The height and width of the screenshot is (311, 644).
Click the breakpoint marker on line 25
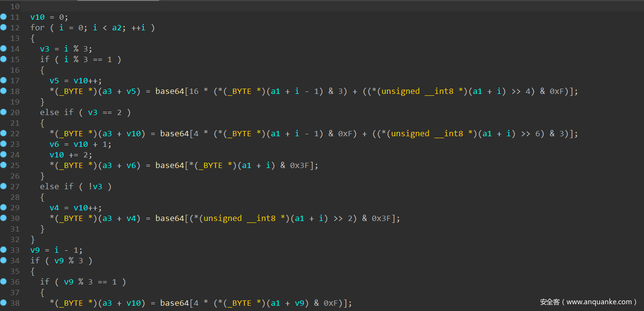coord(3,165)
